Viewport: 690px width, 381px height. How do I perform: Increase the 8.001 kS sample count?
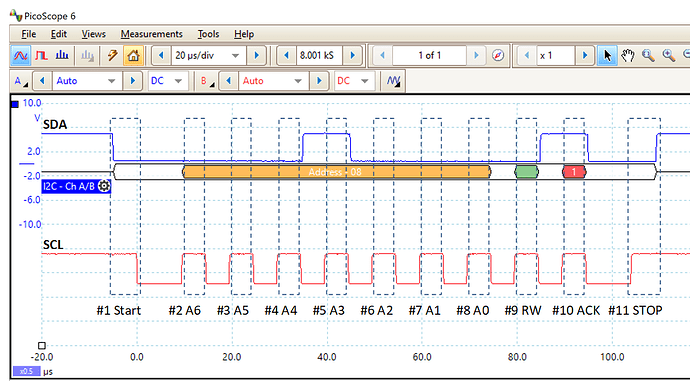tap(352, 55)
